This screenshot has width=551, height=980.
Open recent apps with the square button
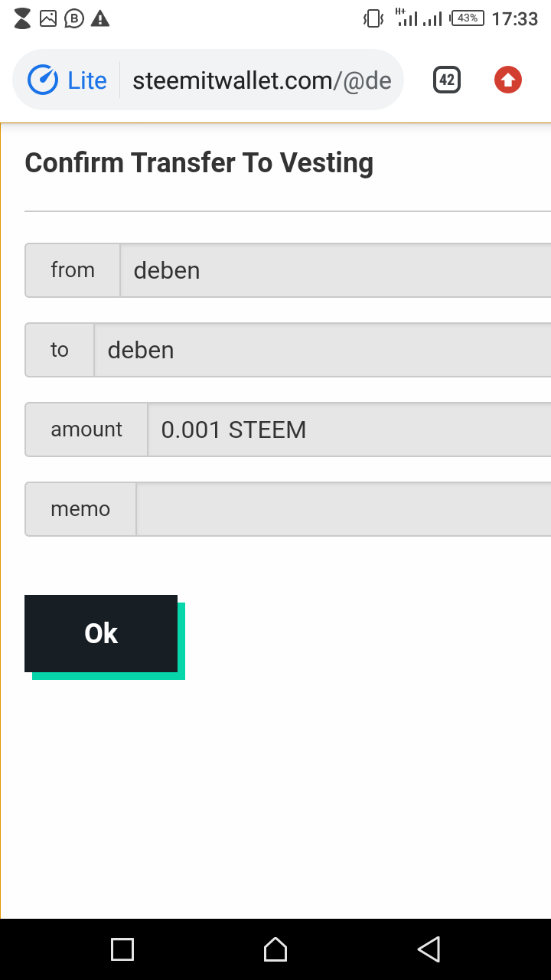click(x=122, y=949)
